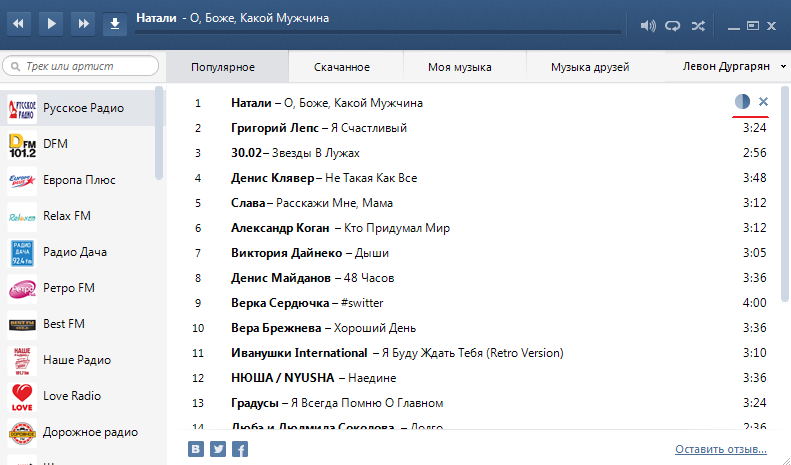This screenshot has height=465, width=791.
Task: Share via the Facebook icon
Action: [x=240, y=449]
